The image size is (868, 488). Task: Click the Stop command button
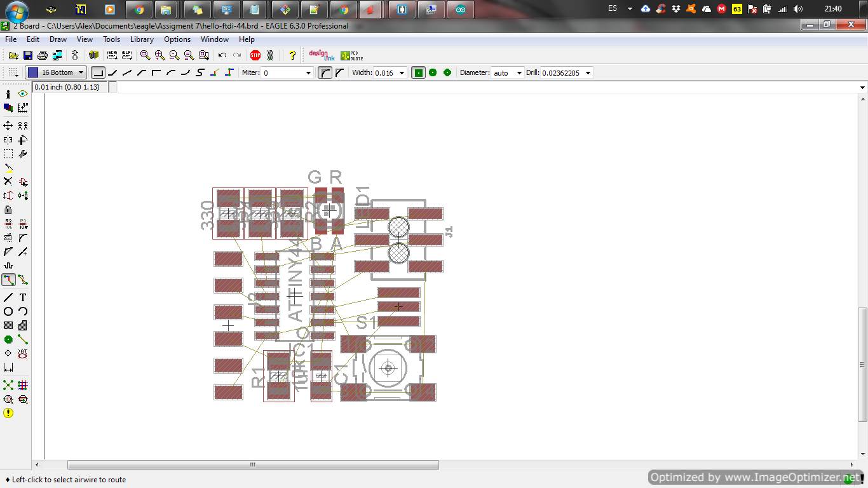(255, 55)
